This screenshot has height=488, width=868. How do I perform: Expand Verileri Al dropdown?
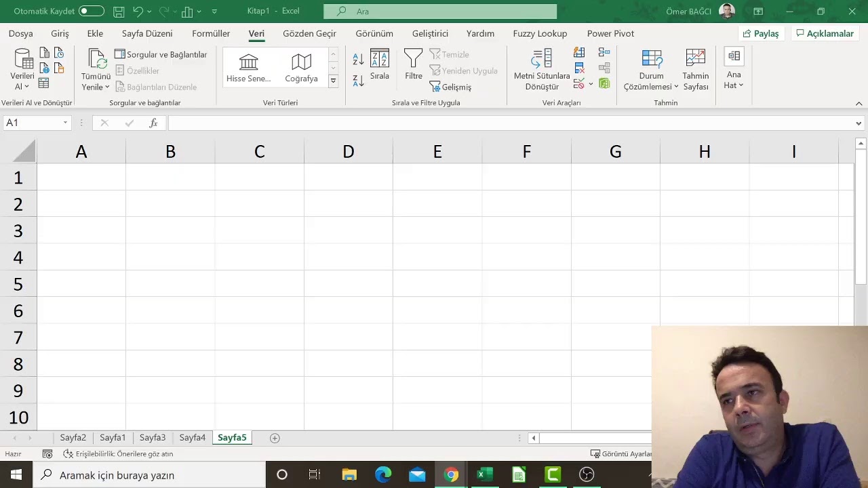pos(27,87)
